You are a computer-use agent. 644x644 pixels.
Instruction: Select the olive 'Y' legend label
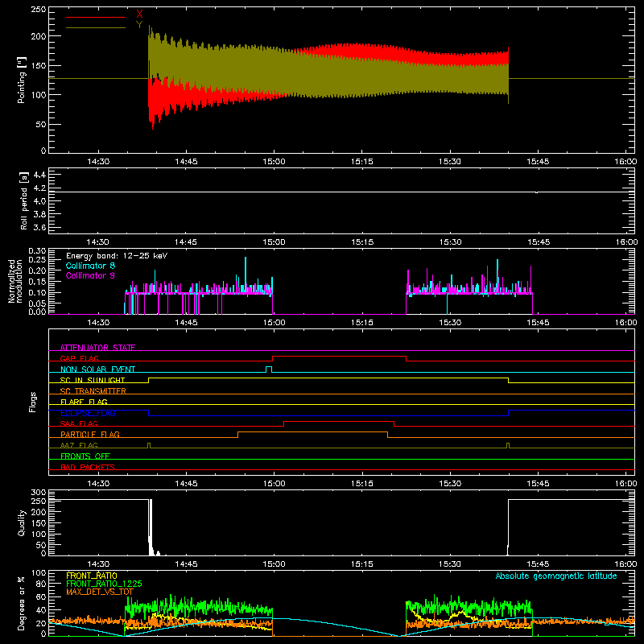click(x=139, y=25)
